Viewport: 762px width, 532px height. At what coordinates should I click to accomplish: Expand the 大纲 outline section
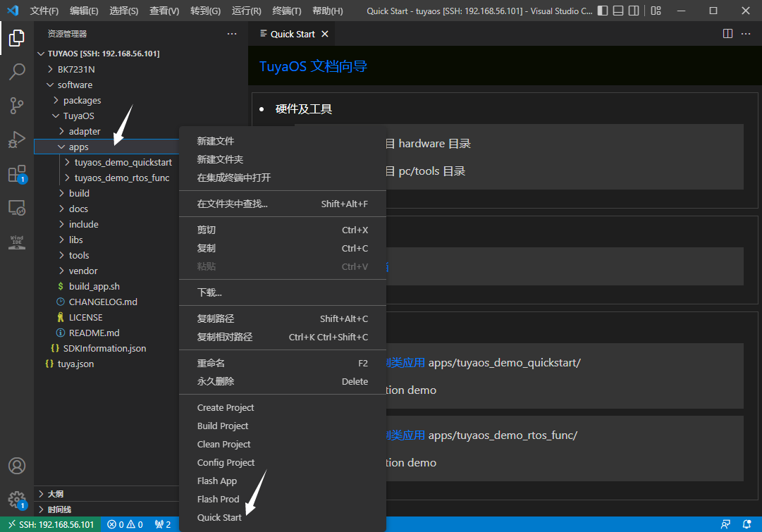coord(55,494)
